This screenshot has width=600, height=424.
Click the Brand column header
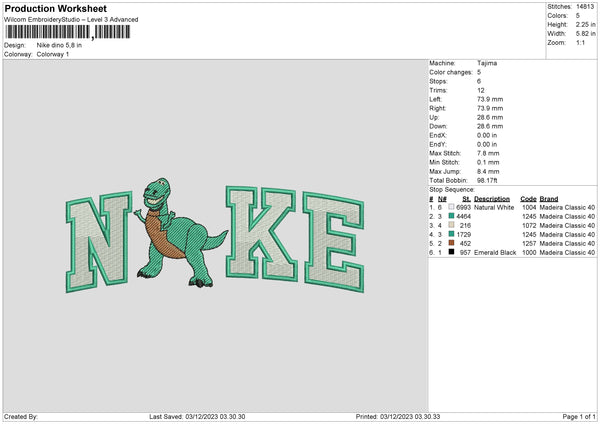pyautogui.click(x=549, y=199)
